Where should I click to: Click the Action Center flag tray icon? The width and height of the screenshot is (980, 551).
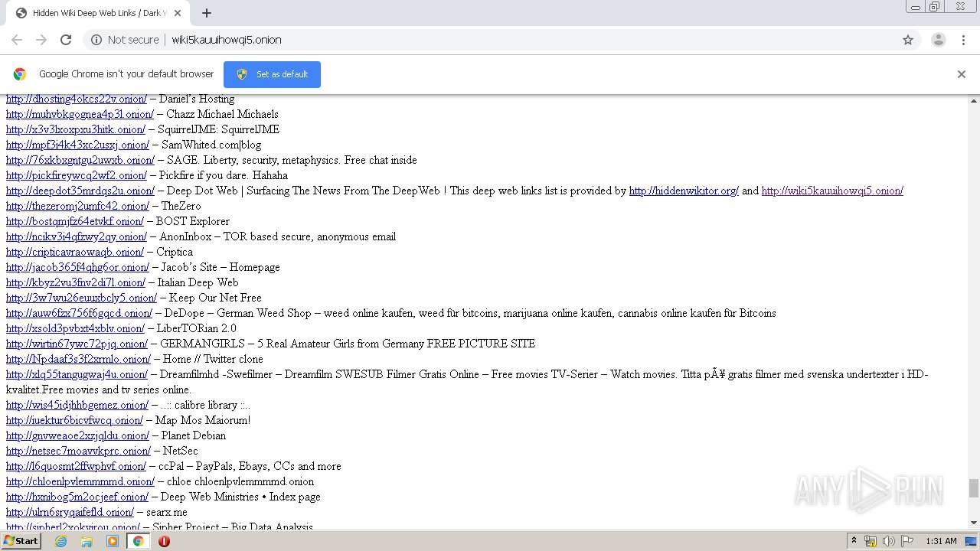click(x=907, y=541)
